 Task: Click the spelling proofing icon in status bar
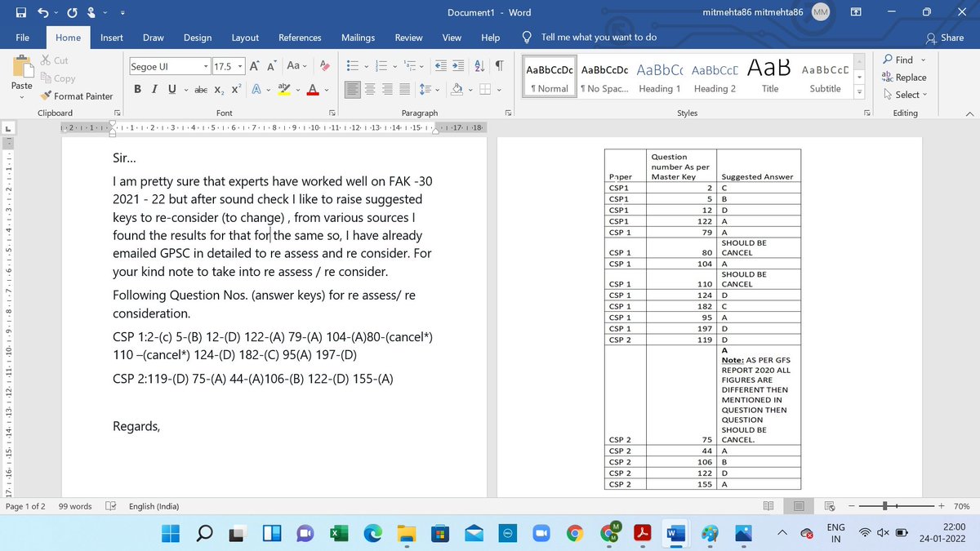point(110,506)
